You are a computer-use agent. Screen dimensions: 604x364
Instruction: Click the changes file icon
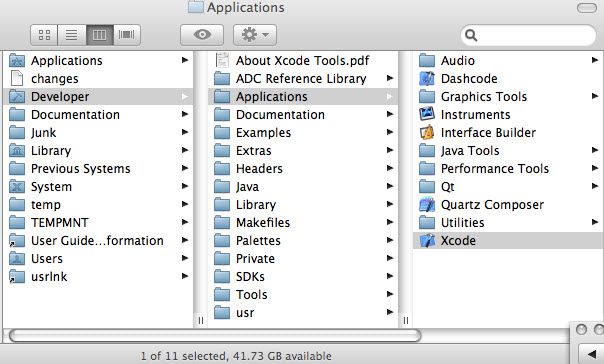click(x=17, y=79)
